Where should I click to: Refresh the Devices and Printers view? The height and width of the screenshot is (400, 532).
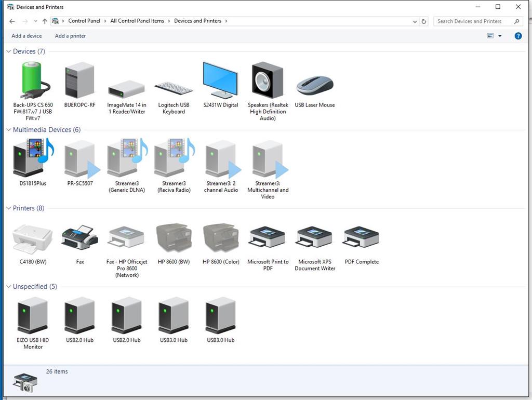[424, 21]
